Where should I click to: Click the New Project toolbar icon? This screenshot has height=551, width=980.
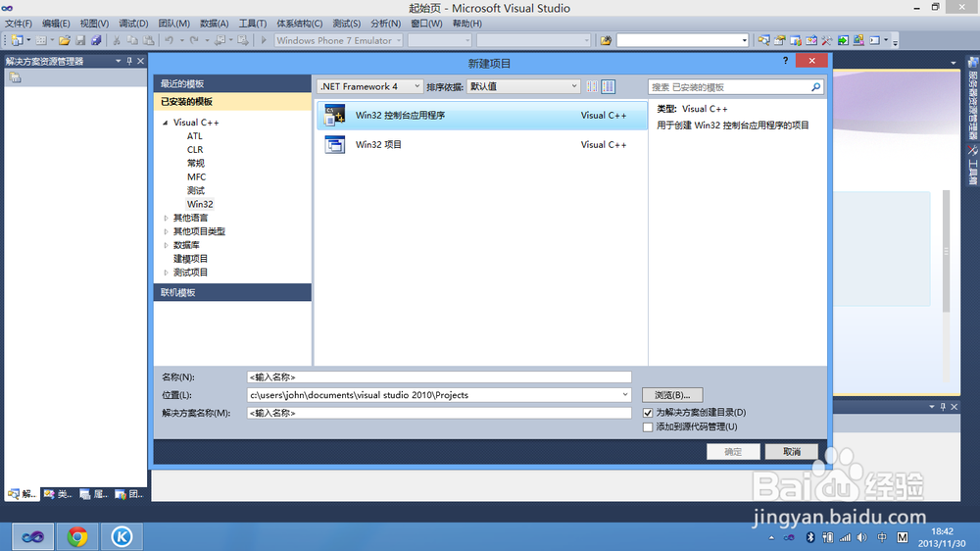tap(17, 40)
